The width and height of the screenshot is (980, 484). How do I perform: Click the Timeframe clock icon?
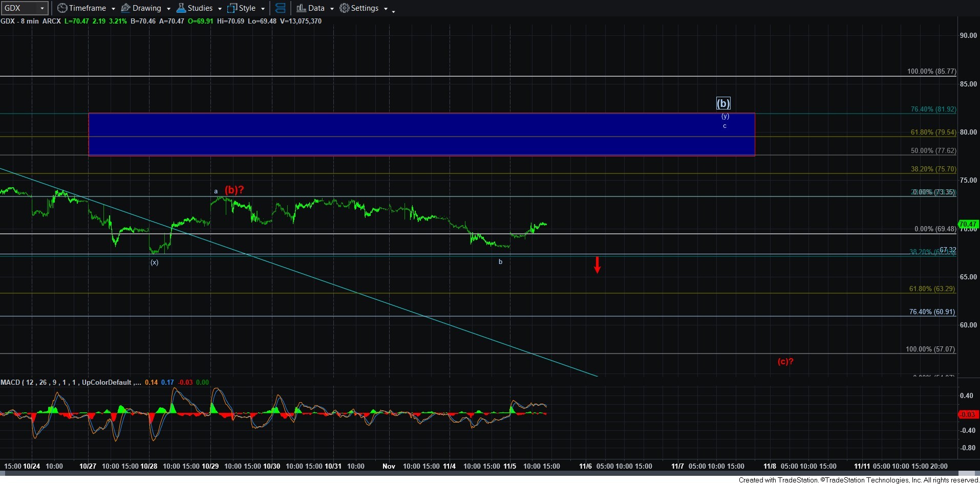[62, 8]
